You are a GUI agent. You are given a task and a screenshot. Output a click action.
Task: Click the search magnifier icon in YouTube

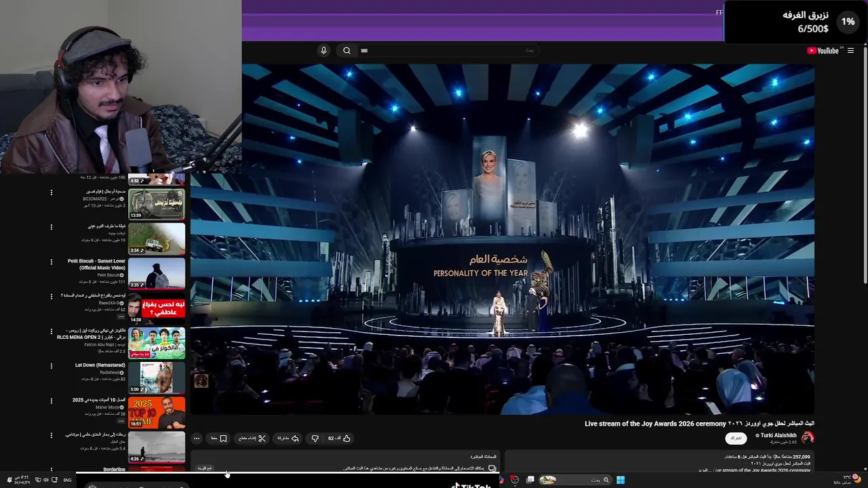click(347, 50)
